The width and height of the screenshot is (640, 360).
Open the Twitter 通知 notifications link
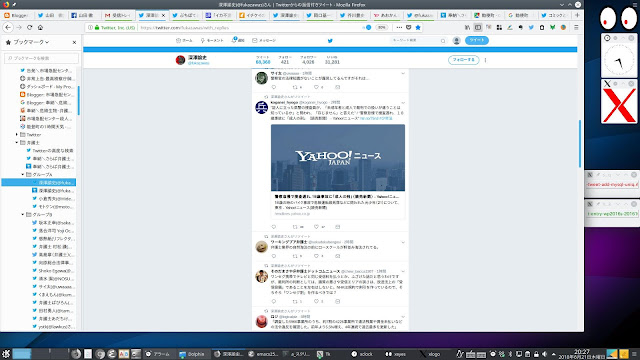click(238, 40)
